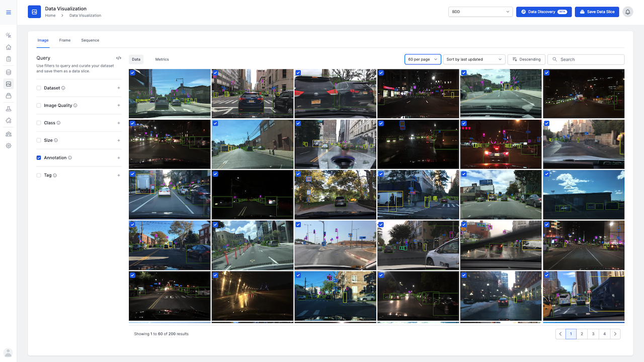
Task: Expand the Tag filter plus
Action: pos(119,175)
